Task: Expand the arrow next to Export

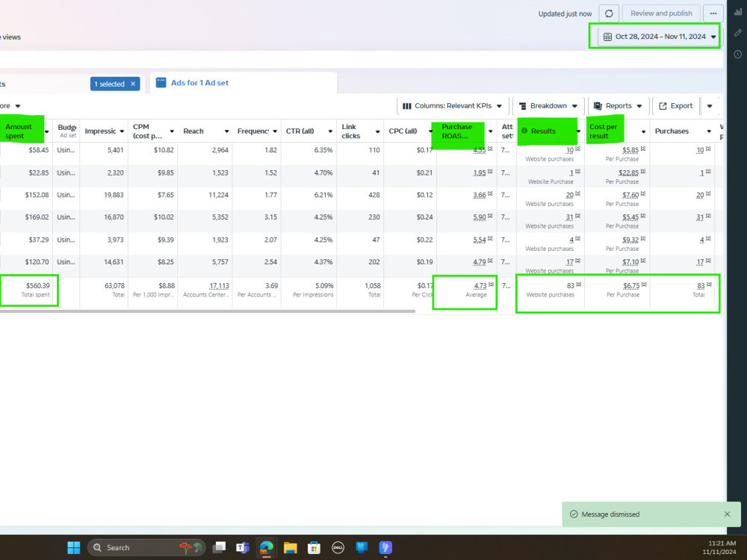Action: [x=710, y=106]
